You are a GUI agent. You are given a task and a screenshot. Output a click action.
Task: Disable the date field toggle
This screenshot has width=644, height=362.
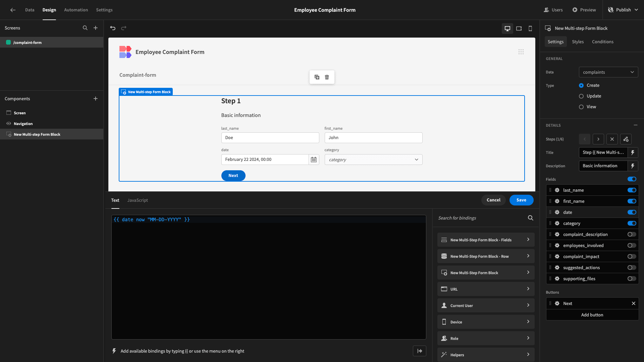click(x=632, y=212)
